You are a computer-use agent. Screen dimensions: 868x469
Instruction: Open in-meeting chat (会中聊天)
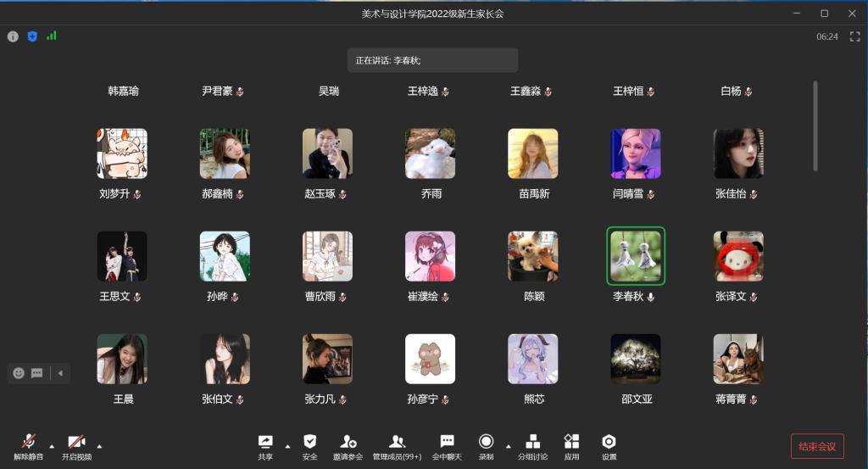(x=447, y=447)
